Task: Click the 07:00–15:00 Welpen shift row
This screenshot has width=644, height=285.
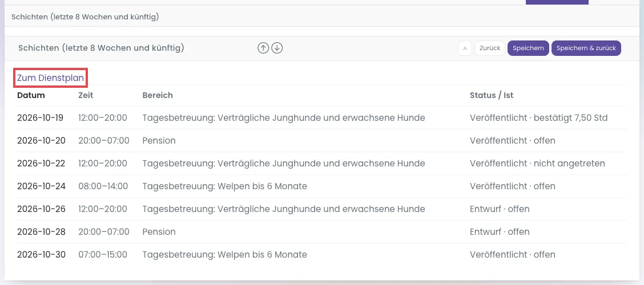Action: point(322,255)
